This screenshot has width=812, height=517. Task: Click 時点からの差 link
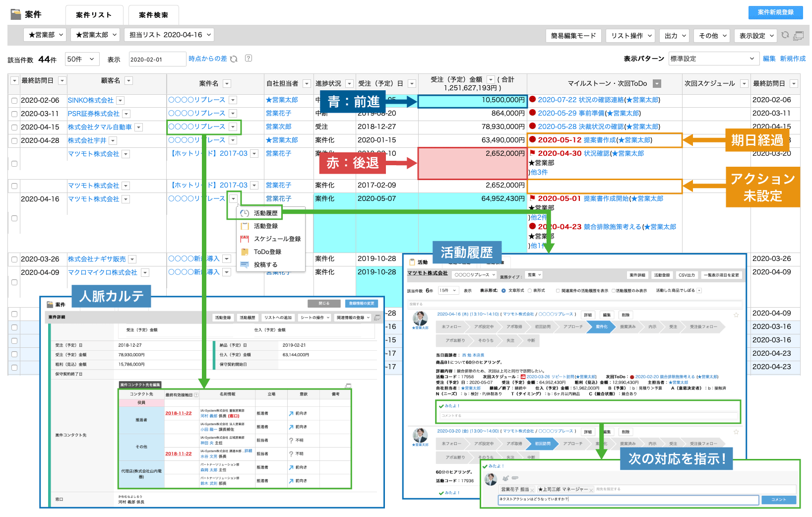click(207, 59)
